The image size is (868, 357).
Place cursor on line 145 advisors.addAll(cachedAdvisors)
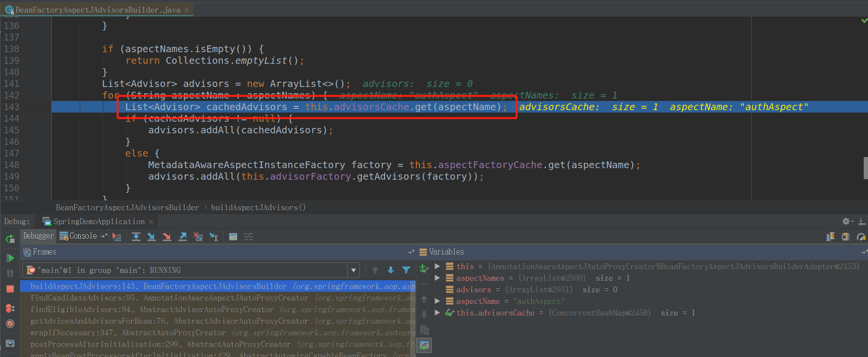pos(241,130)
